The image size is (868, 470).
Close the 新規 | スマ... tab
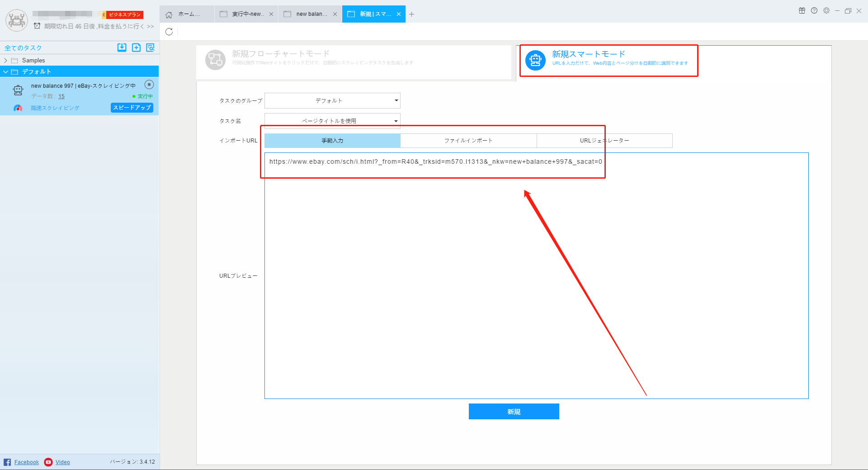[399, 14]
